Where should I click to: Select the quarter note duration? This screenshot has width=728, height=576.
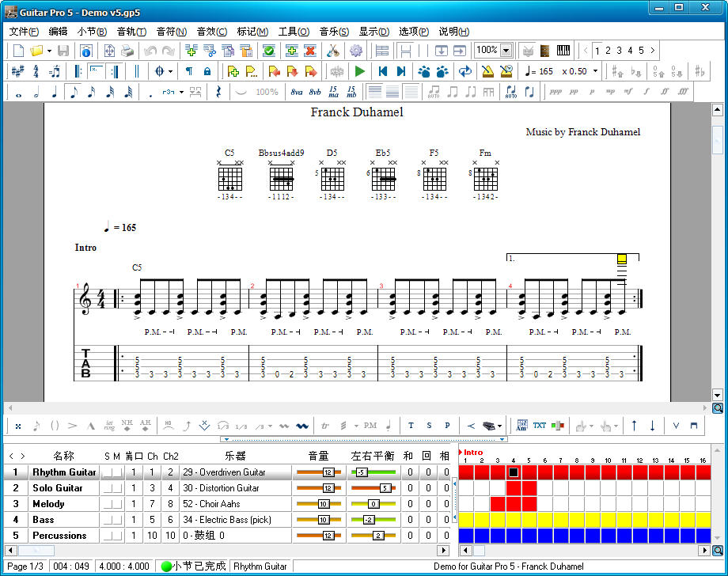(x=55, y=93)
